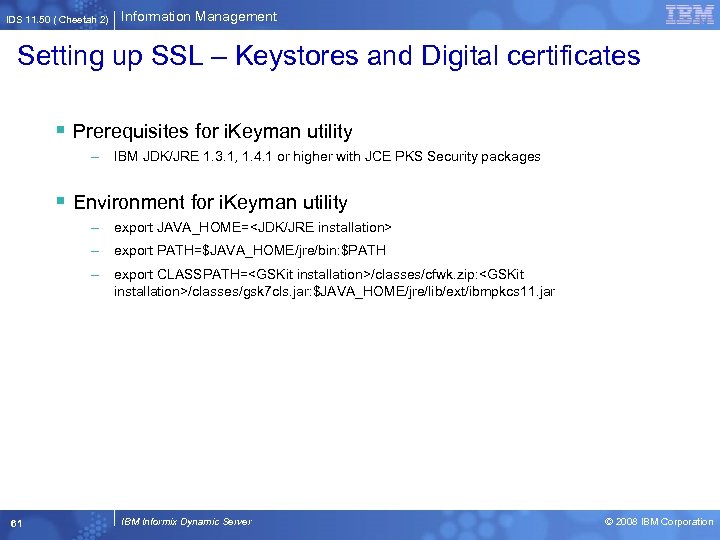Click 'IBM Informix Dynamic Server' footer text

point(186,522)
